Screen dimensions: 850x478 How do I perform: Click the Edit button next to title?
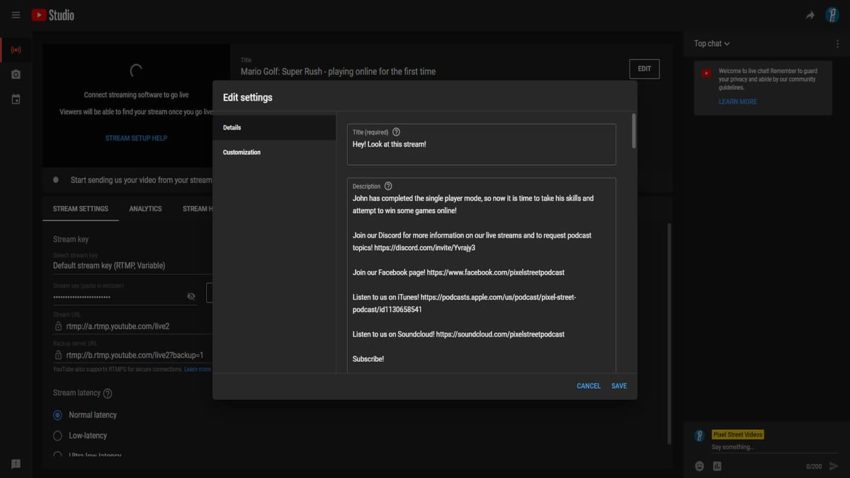[644, 69]
